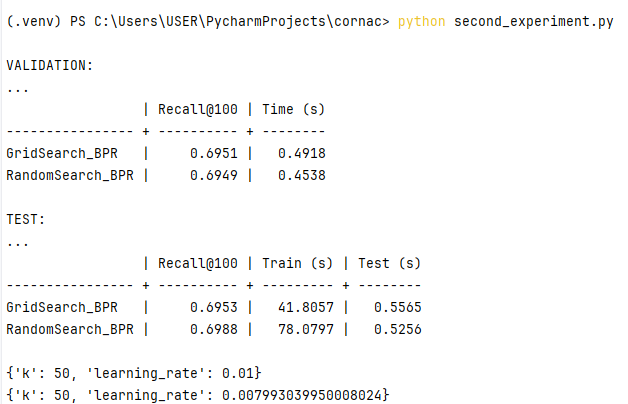628x404 pixels.
Task: Click the learning_rate 0.007993039950008024 value
Action: [x=302, y=396]
